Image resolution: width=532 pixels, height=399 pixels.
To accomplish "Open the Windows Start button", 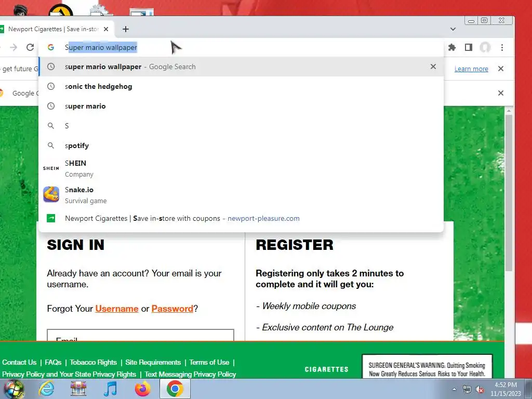I will (14, 389).
